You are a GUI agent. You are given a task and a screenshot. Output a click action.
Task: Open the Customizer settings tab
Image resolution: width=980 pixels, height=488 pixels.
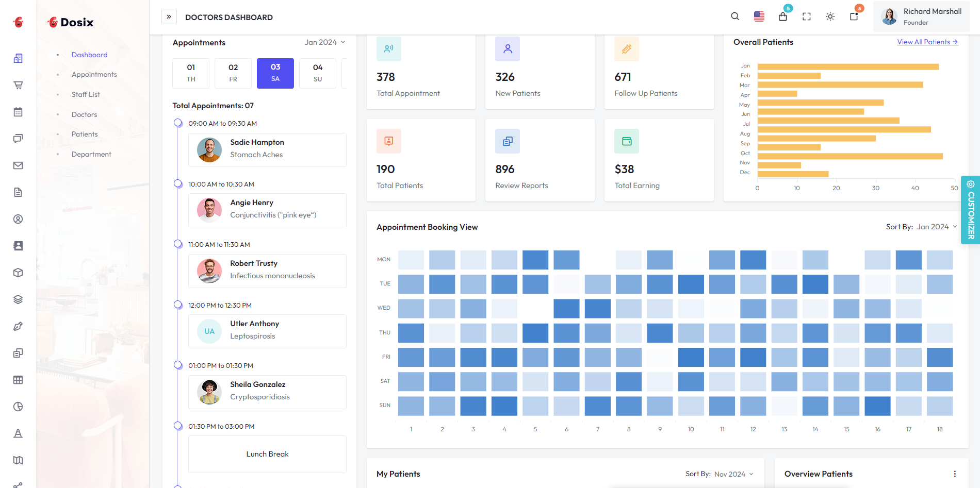[971, 210]
